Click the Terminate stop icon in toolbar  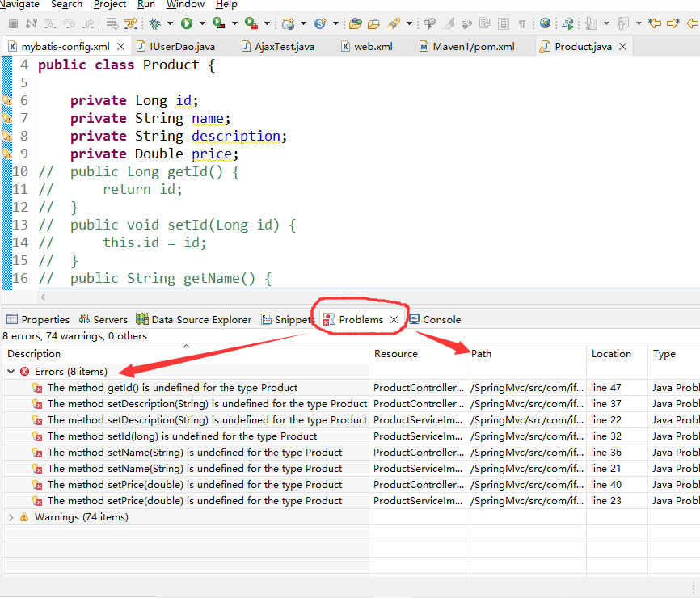point(13,23)
